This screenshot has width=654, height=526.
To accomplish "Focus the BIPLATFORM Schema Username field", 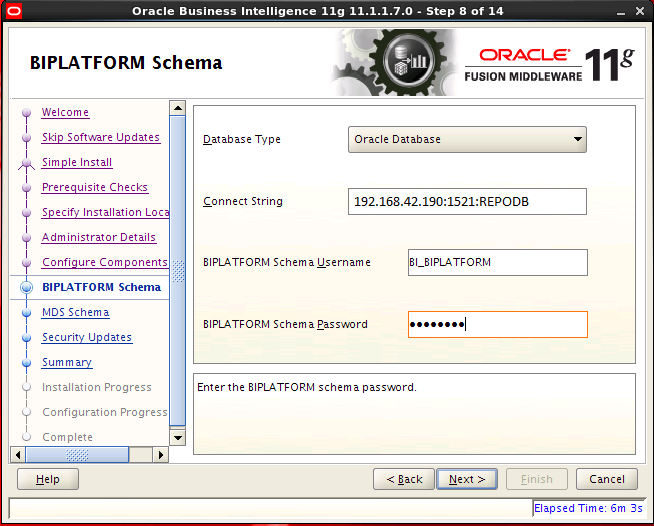I will point(498,262).
